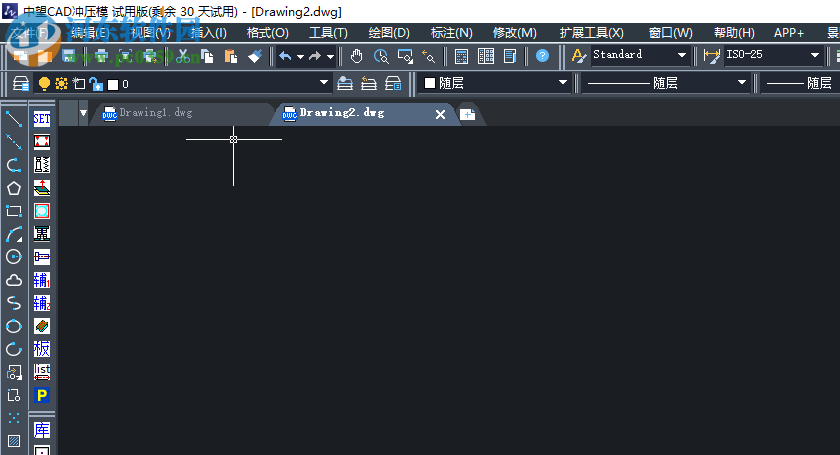Viewport: 840px width, 455px height.
Task: Click the Paste clipboard icon
Action: tap(230, 56)
